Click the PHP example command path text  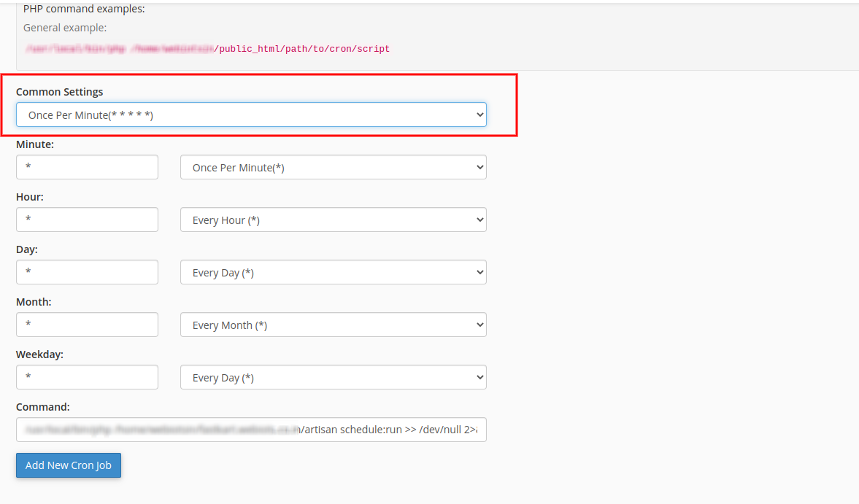coord(207,50)
